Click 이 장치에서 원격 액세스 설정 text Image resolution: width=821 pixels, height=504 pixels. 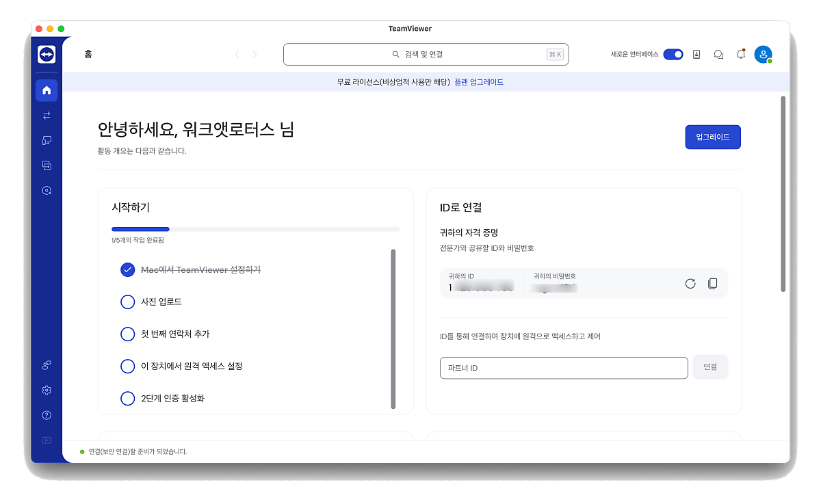(x=192, y=366)
